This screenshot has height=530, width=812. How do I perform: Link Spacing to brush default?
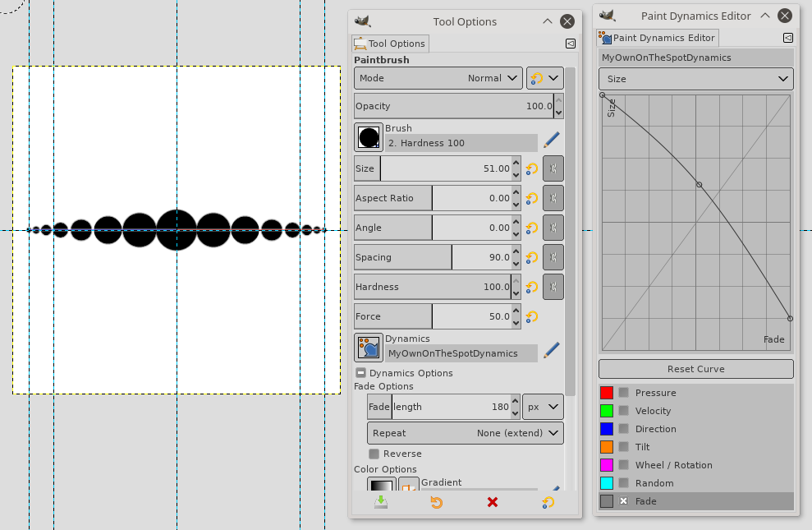pos(553,257)
